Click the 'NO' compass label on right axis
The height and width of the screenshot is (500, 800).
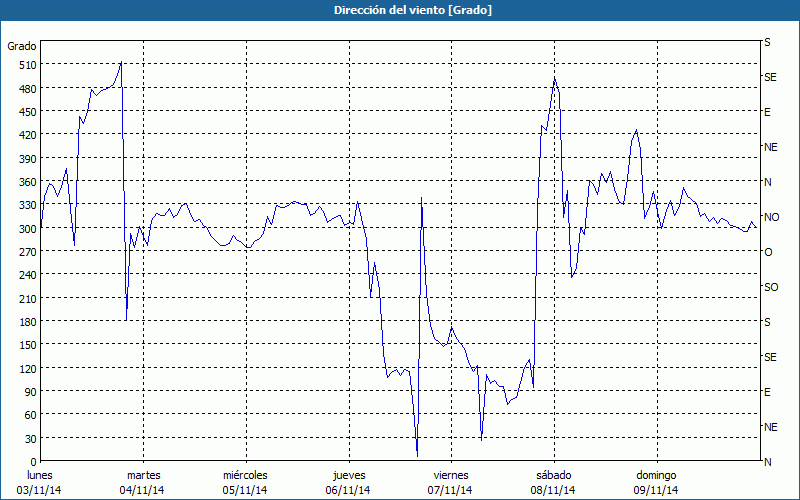(771, 217)
